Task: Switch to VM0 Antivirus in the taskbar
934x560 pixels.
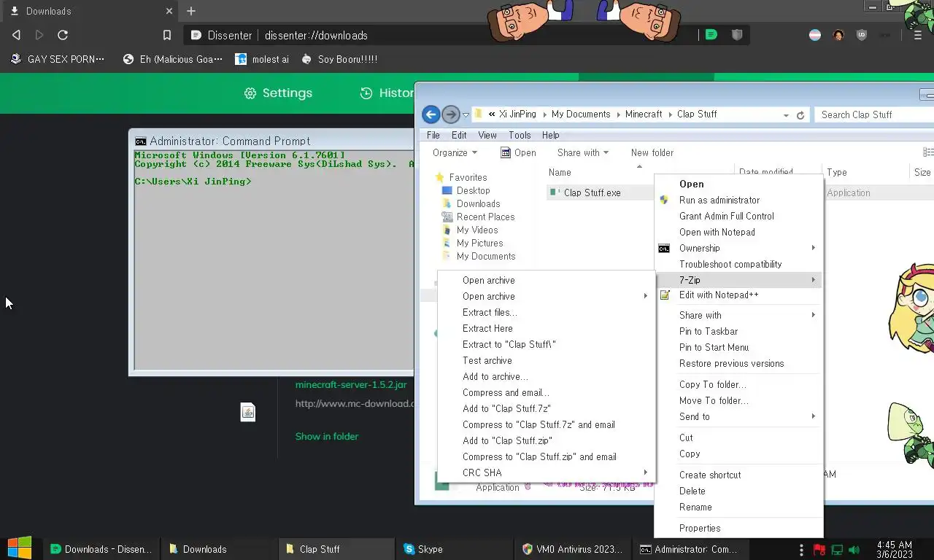Action: [x=572, y=549]
